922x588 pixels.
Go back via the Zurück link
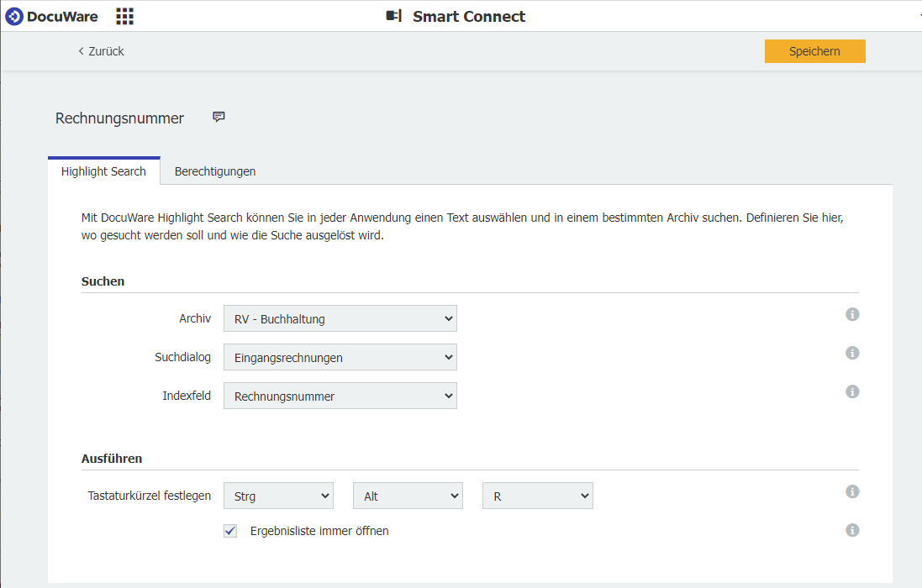point(101,51)
